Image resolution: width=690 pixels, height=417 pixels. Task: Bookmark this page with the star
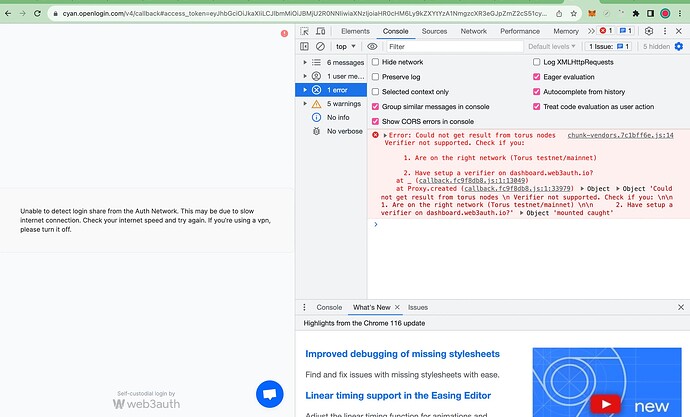pyautogui.click(x=573, y=14)
